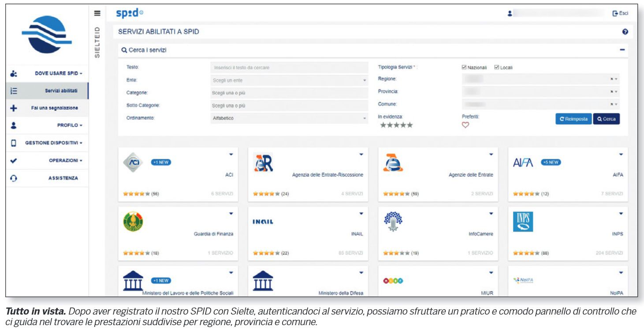The image size is (644, 330).
Task: Click the MIUR logo
Action: coord(393,281)
